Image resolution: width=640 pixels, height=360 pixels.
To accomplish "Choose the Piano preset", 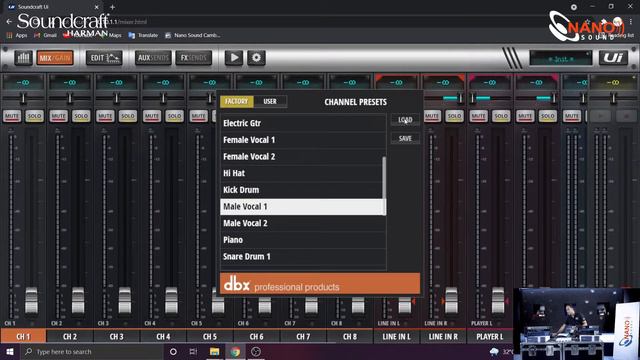I will (303, 240).
